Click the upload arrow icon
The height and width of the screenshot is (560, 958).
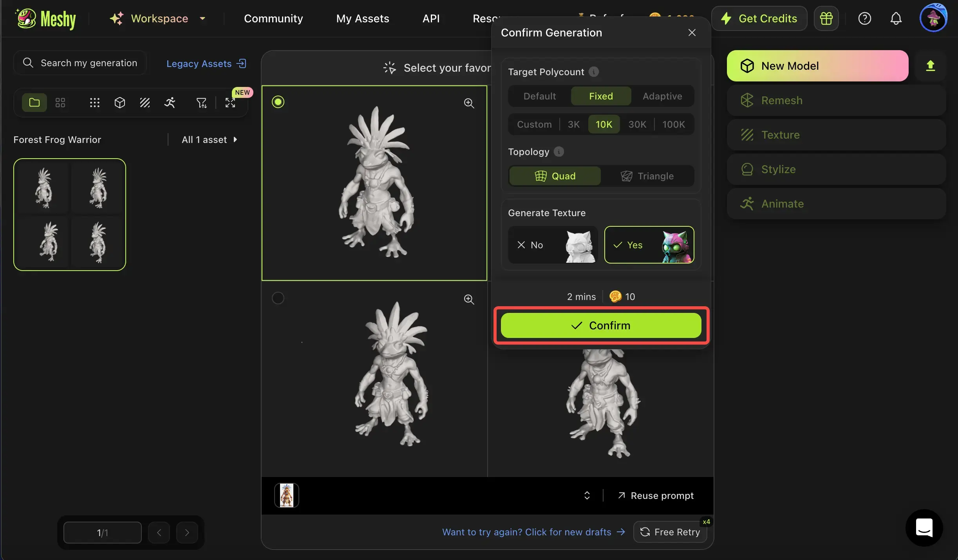pyautogui.click(x=930, y=66)
